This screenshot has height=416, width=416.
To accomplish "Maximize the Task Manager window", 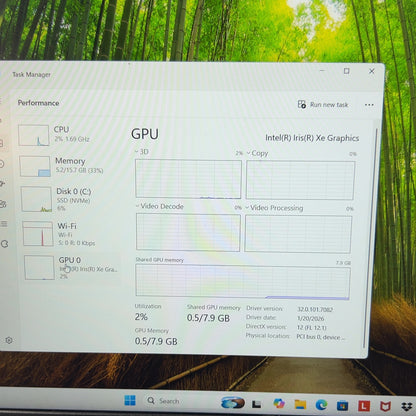I will click(347, 71).
